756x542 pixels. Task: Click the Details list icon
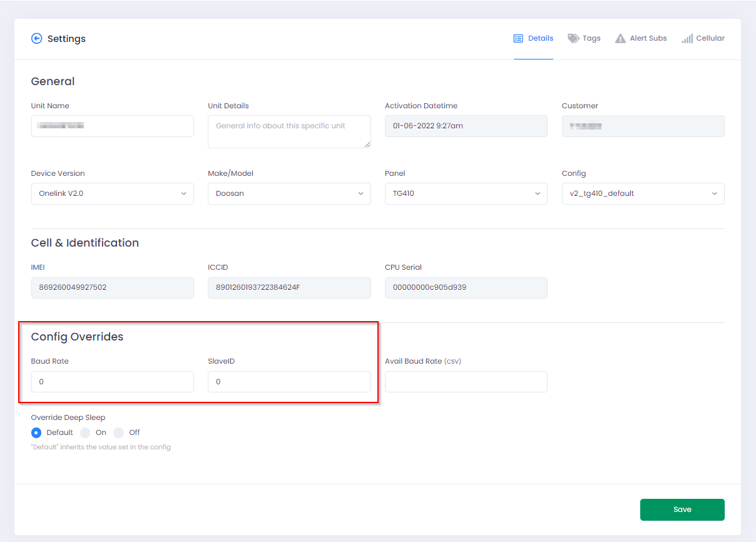(x=518, y=39)
